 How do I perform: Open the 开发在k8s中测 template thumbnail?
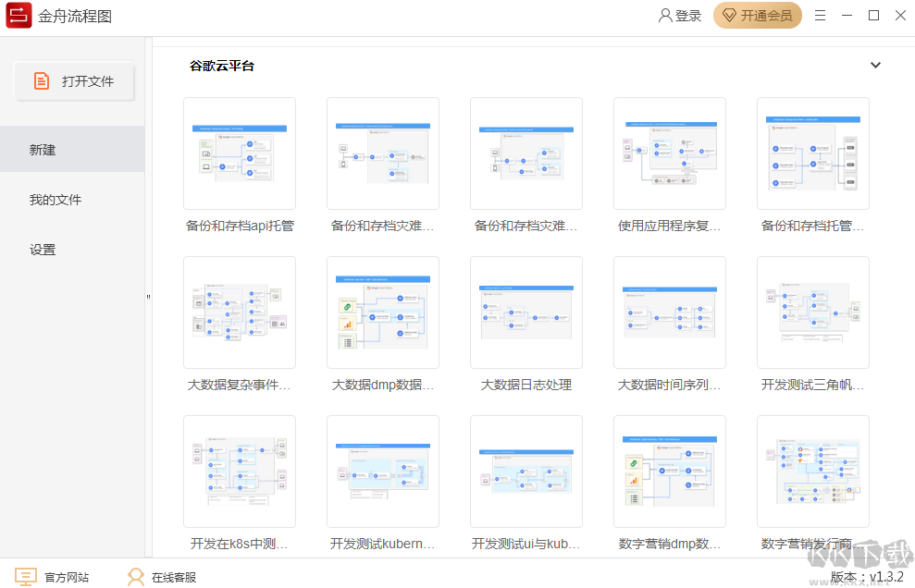(239, 472)
